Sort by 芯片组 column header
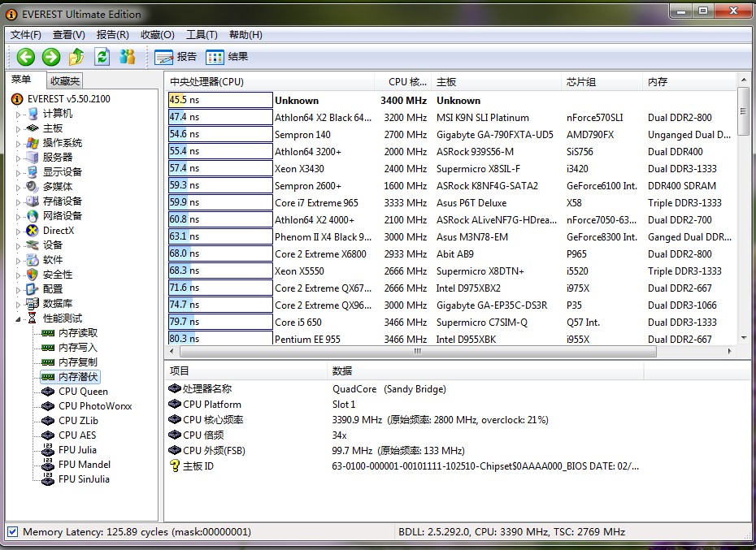This screenshot has width=756, height=550. [x=602, y=82]
